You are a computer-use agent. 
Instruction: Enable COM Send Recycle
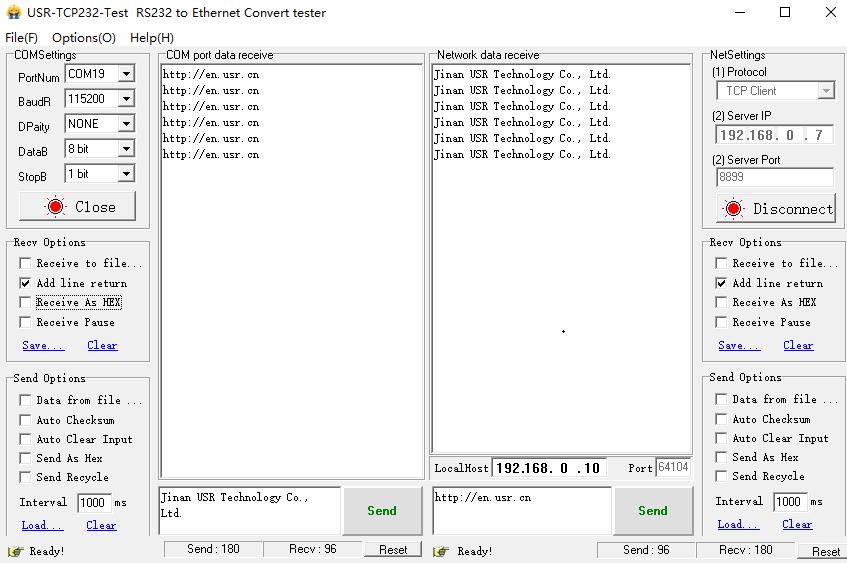(x=25, y=478)
